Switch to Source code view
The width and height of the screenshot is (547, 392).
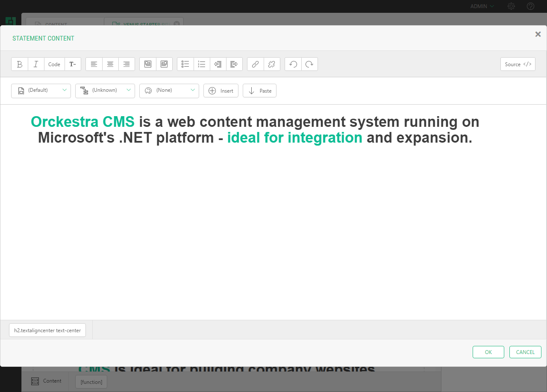coord(518,64)
